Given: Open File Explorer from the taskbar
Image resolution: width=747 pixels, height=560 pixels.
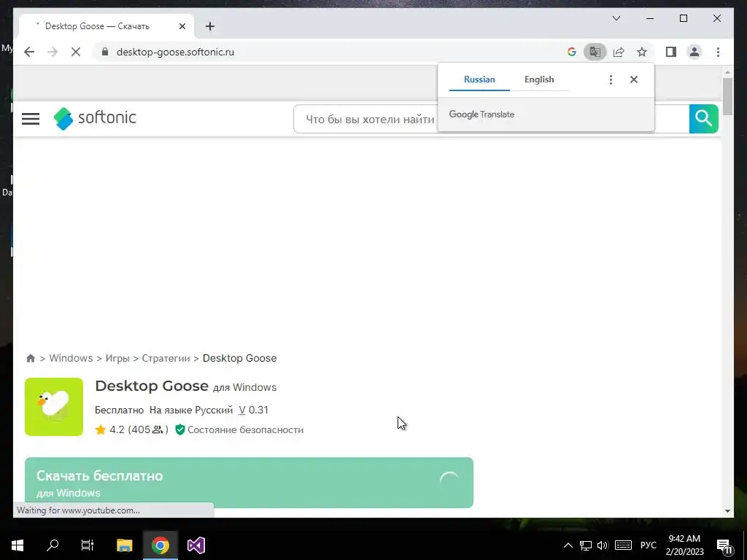Looking at the screenshot, I should click(x=124, y=545).
